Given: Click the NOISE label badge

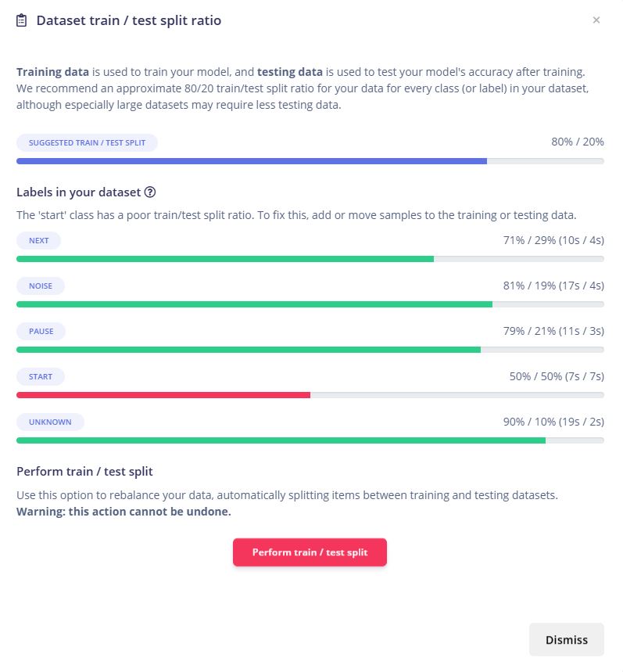Looking at the screenshot, I should 41,286.
